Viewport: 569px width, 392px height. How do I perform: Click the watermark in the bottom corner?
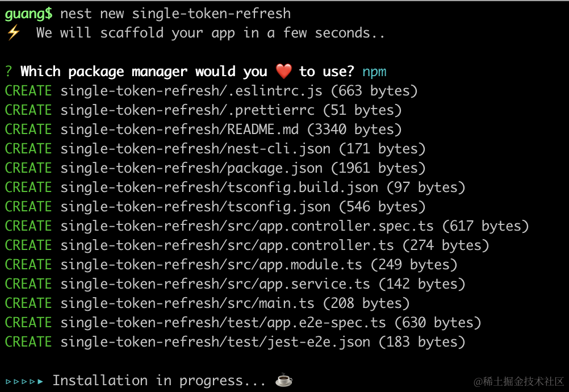pos(518,381)
